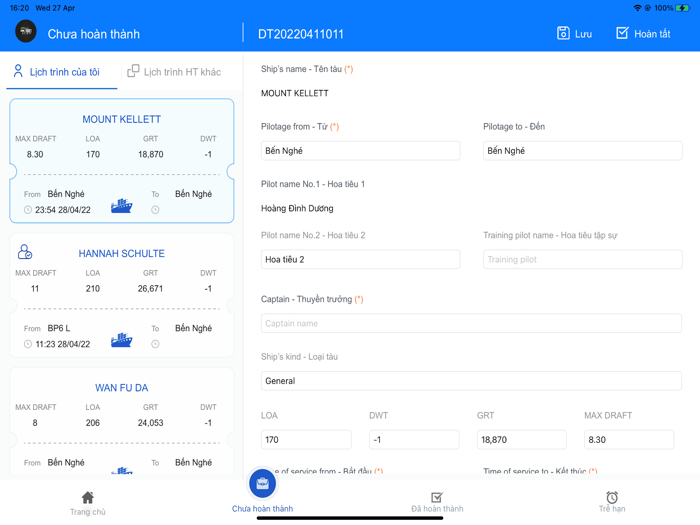
Task: Click the pilot badge icon on HANNAH SCHULTE
Action: pos(25,252)
